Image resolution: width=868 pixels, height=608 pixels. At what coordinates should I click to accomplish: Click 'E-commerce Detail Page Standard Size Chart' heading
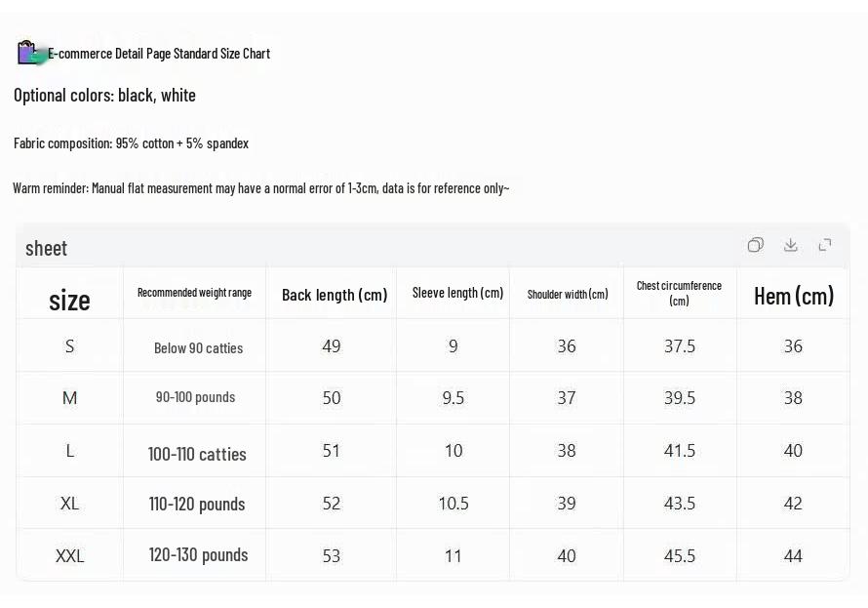(159, 53)
